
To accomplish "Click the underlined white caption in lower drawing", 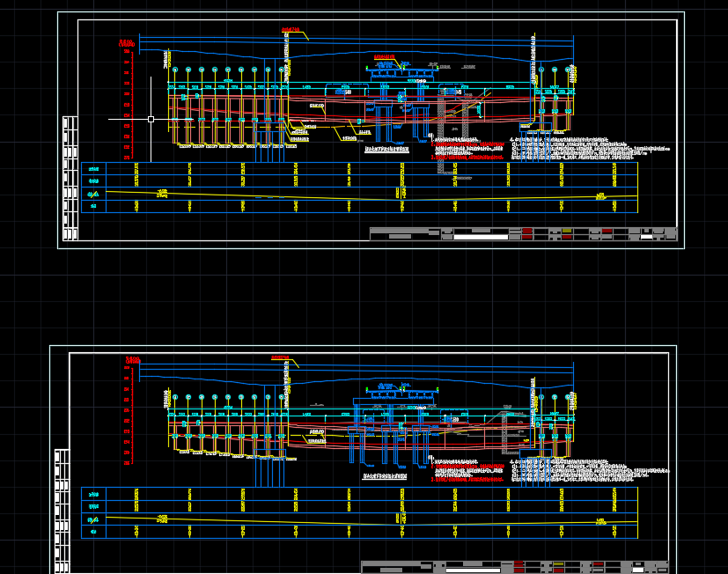I will click(x=385, y=476).
